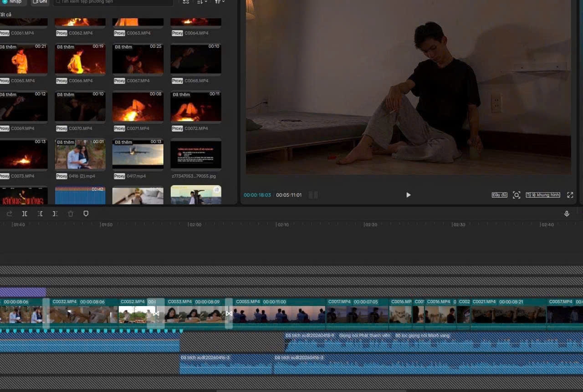Click the Proxy badge of C0063.MP4
Screen dimensions: 583x392
(x=119, y=33)
